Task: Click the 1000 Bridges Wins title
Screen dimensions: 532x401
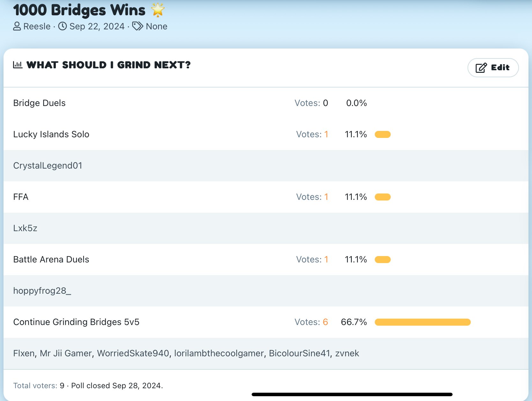Action: click(x=79, y=10)
